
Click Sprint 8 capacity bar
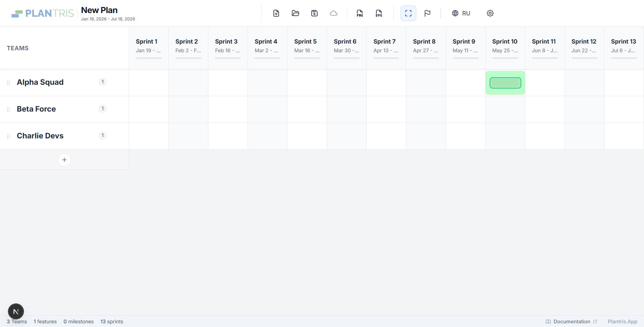[426, 58]
